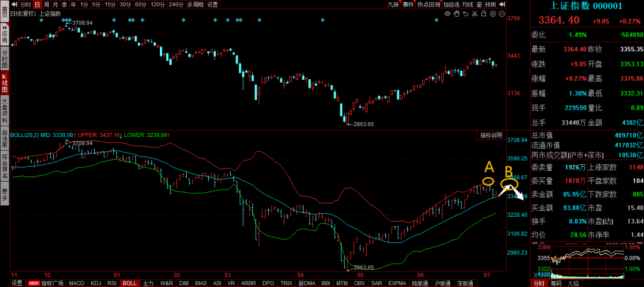
Task: Select the hand pan tool
Action: click(457, 14)
